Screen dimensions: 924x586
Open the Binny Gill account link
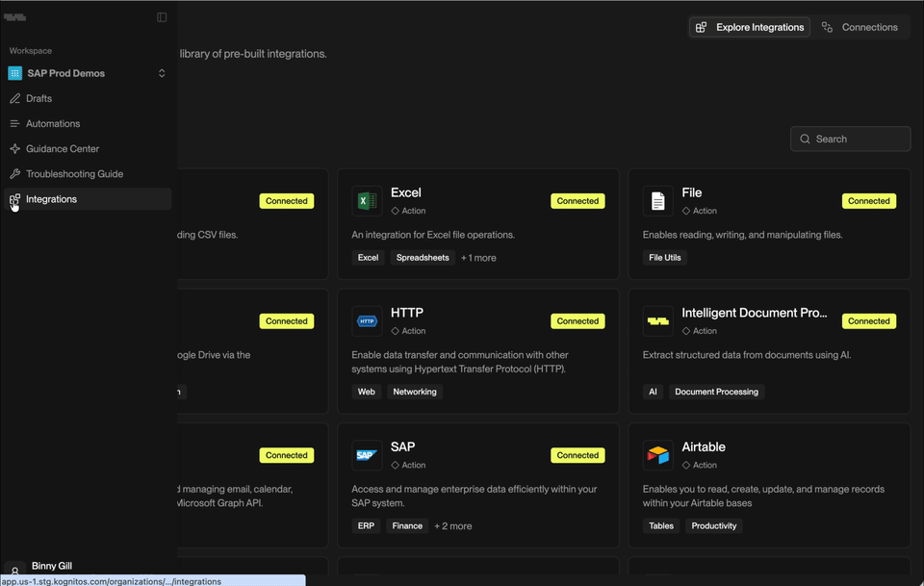coord(52,565)
